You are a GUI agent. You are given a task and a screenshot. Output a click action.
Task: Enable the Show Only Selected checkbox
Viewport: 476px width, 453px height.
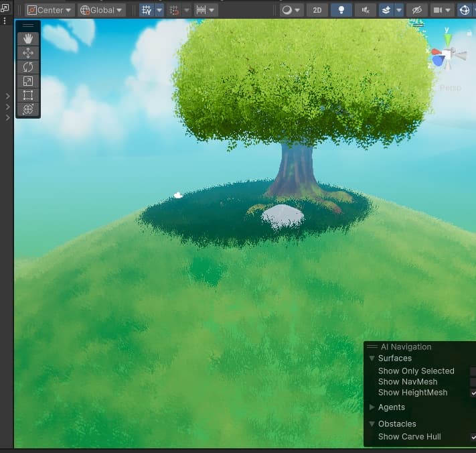[473, 371]
